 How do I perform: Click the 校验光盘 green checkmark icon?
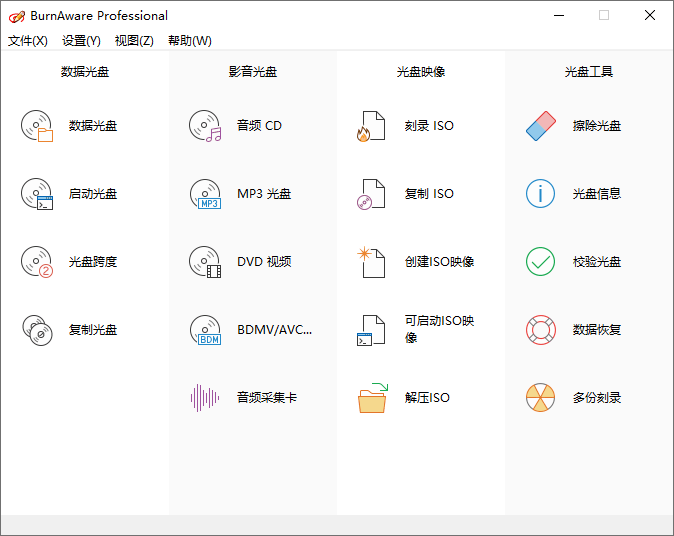pyautogui.click(x=540, y=262)
